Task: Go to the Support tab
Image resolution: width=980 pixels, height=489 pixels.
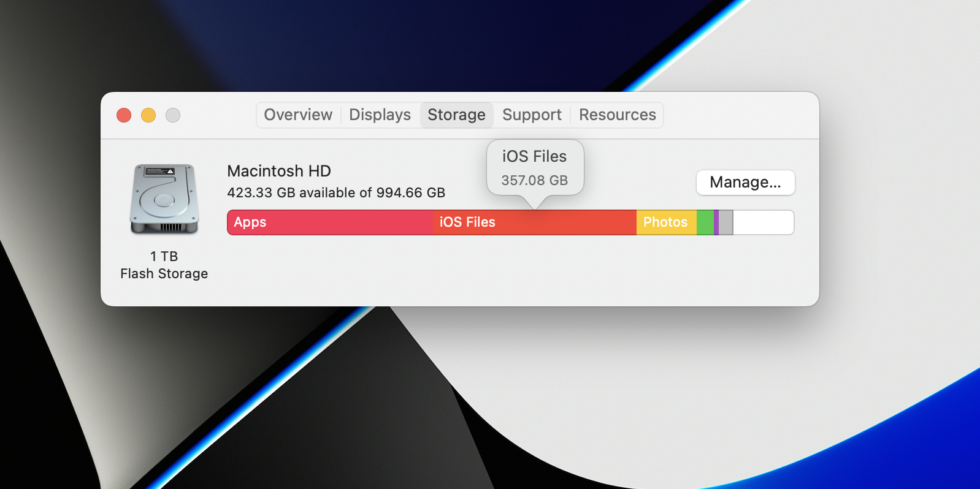Action: pyautogui.click(x=532, y=115)
